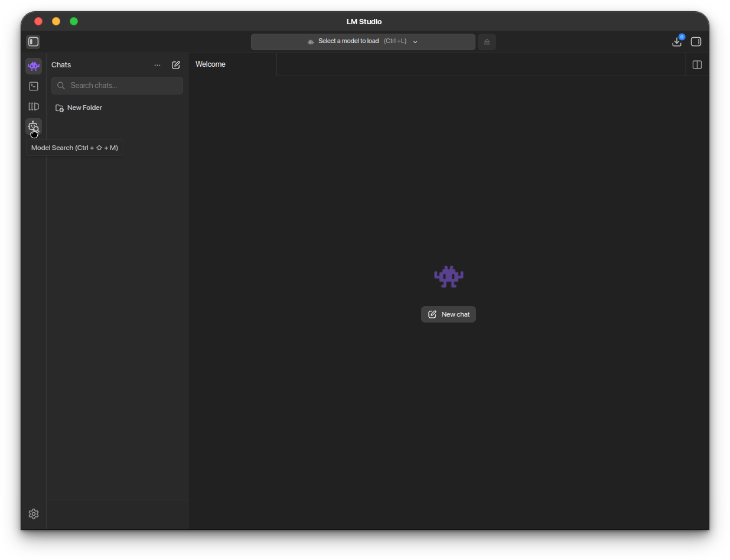Toggle the left sidebar panel icon
This screenshot has width=730, height=560.
34,42
